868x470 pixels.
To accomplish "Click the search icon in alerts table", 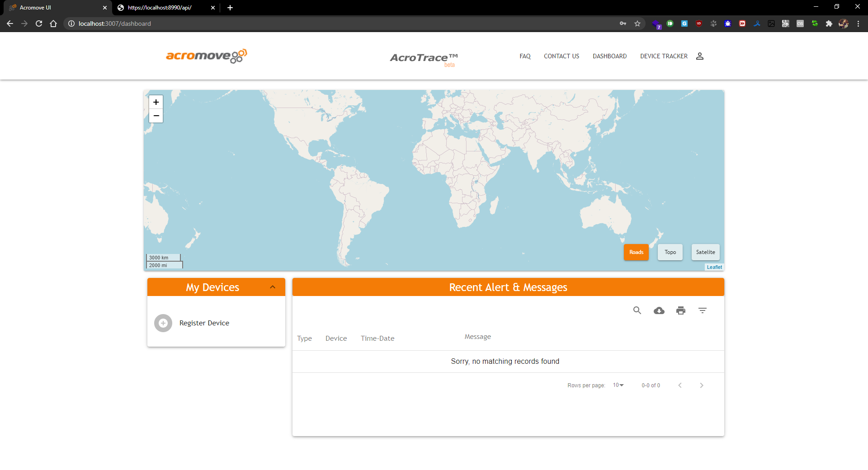I will point(637,310).
